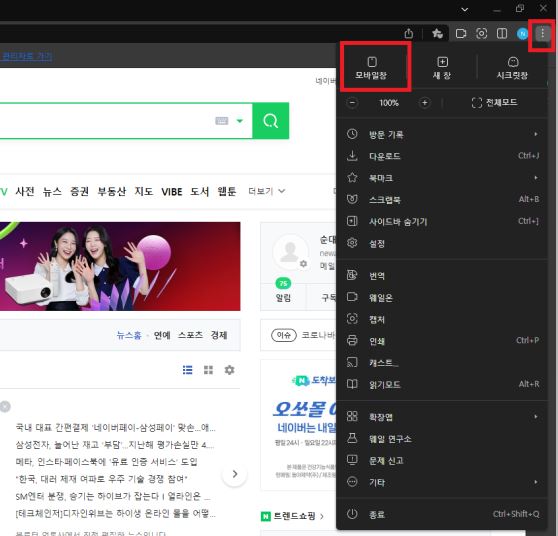Open 웨일 연구소 Whale lab item
The width and height of the screenshot is (558, 536).
click(x=442, y=438)
